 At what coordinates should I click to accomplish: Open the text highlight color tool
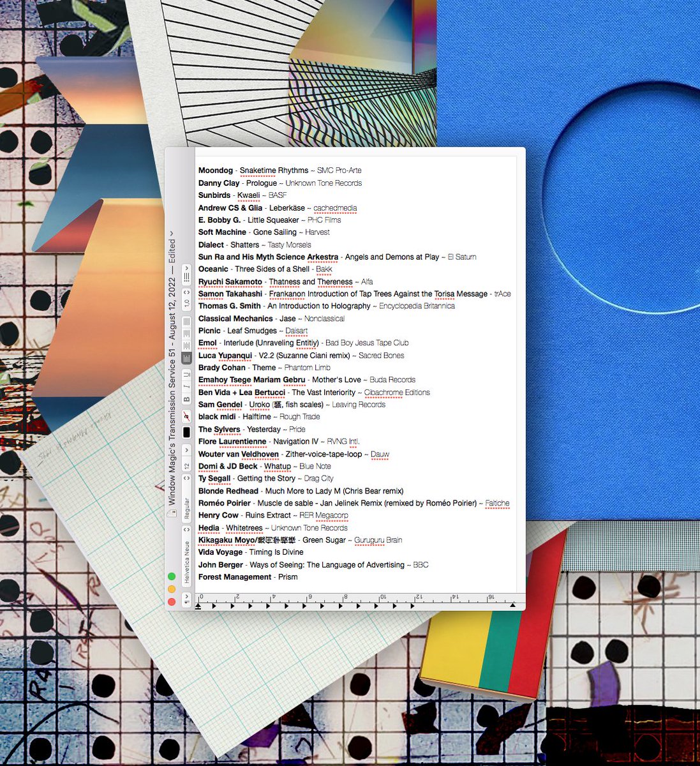[x=186, y=416]
